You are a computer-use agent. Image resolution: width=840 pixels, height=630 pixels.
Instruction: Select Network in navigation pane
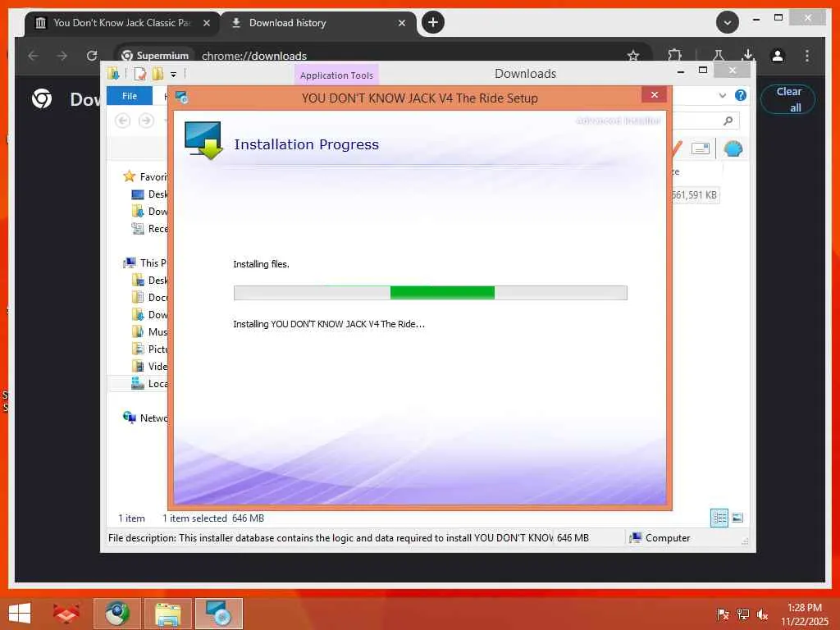click(x=145, y=418)
